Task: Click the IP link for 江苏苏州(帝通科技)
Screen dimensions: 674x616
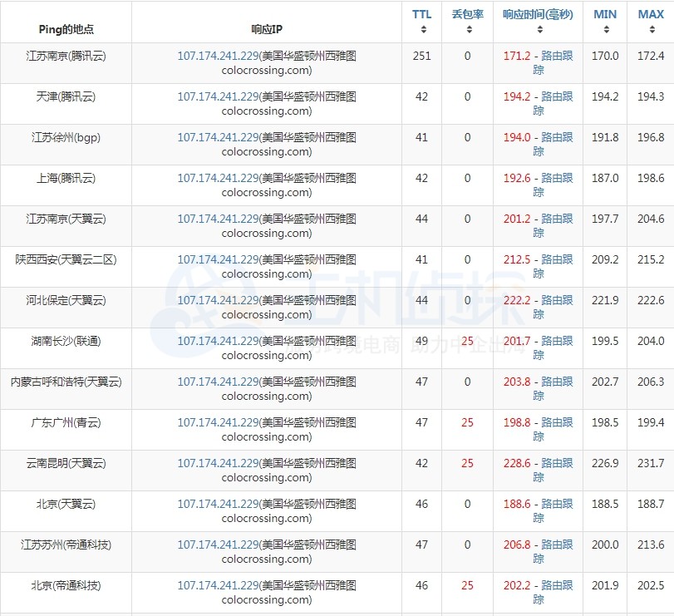Action: point(218,545)
